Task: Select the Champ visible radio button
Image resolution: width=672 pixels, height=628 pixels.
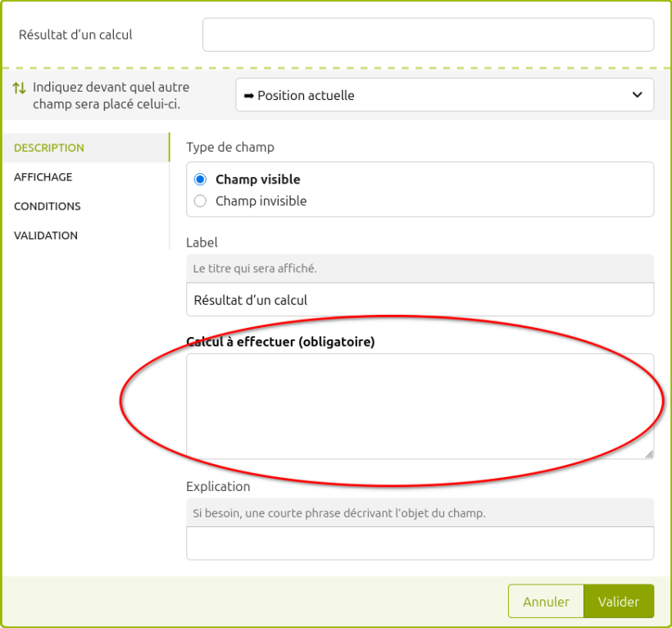Action: (x=200, y=180)
